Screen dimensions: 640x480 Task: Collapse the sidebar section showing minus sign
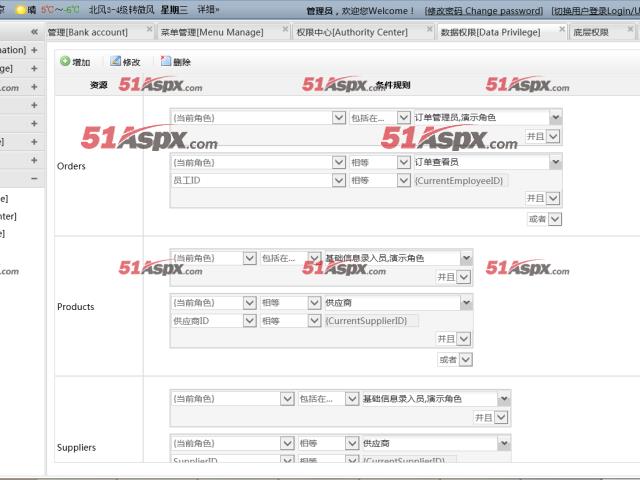point(34,178)
